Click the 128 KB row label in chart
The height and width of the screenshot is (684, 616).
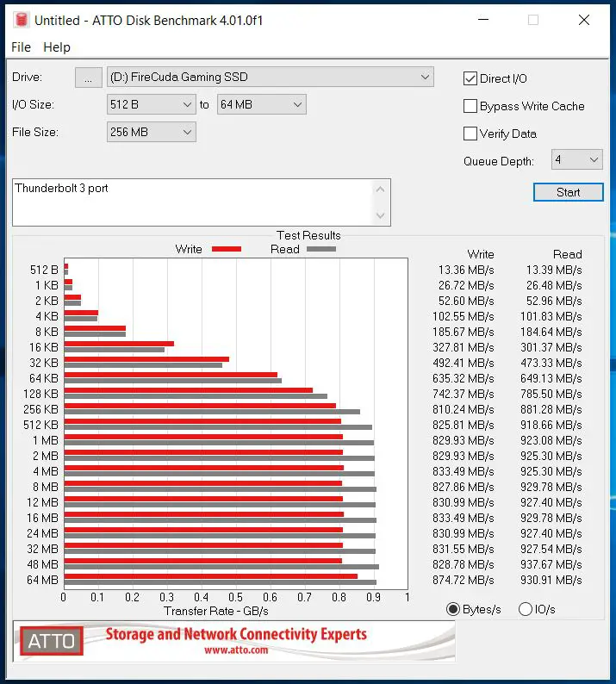coord(40,394)
